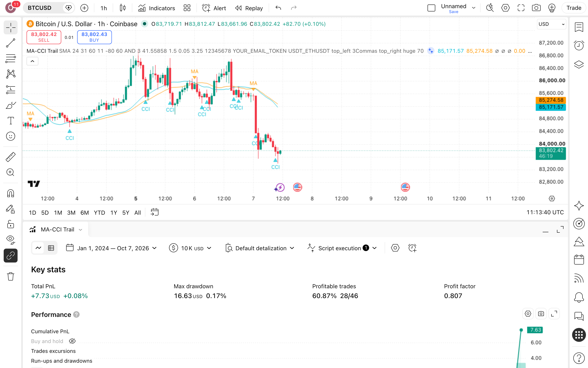Open the Help Center question mark
Viewport: 588px width, 368px height.
[x=579, y=358]
